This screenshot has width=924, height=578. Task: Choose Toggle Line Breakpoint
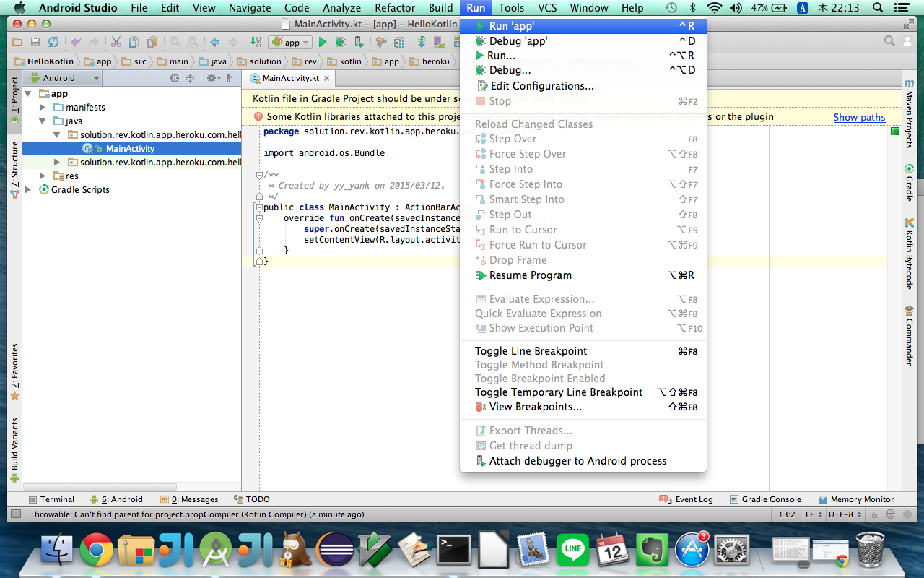[583, 351]
